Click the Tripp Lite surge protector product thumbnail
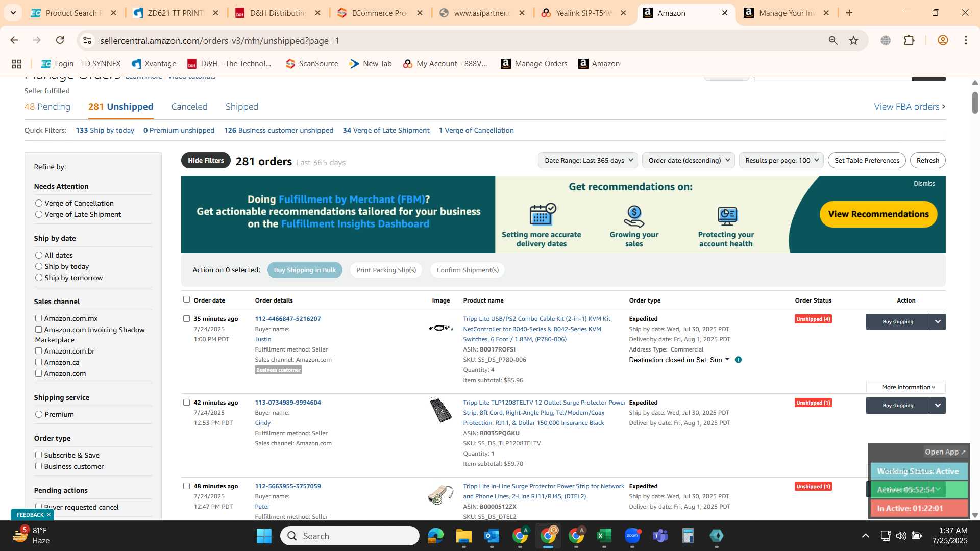Screen dimensions: 980x551 [x=441, y=411]
